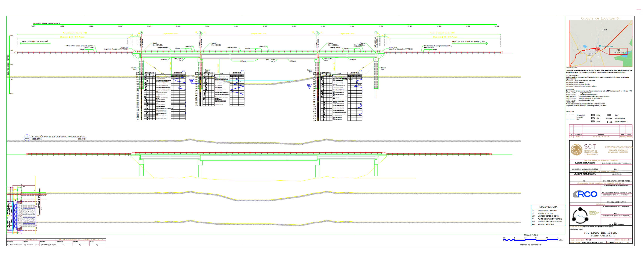This screenshot has width=644, height=270.
Task: Click the Parque Acuático map pin
Action: tap(600, 46)
